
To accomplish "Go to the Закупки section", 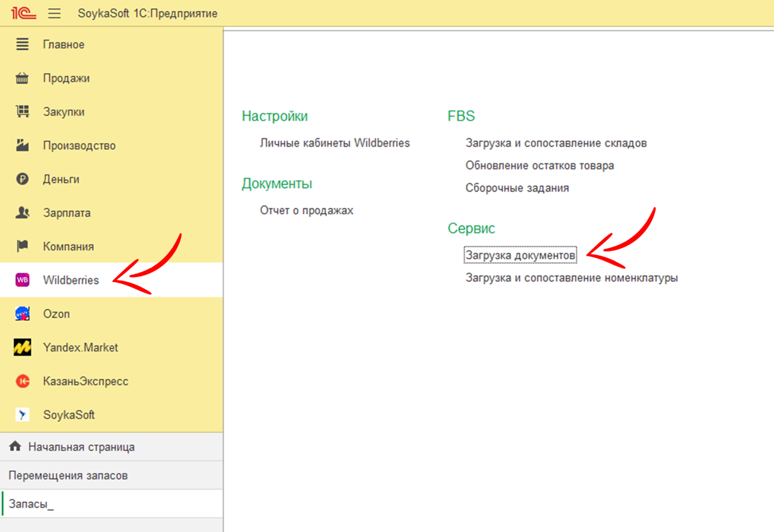I will [x=111, y=111].
